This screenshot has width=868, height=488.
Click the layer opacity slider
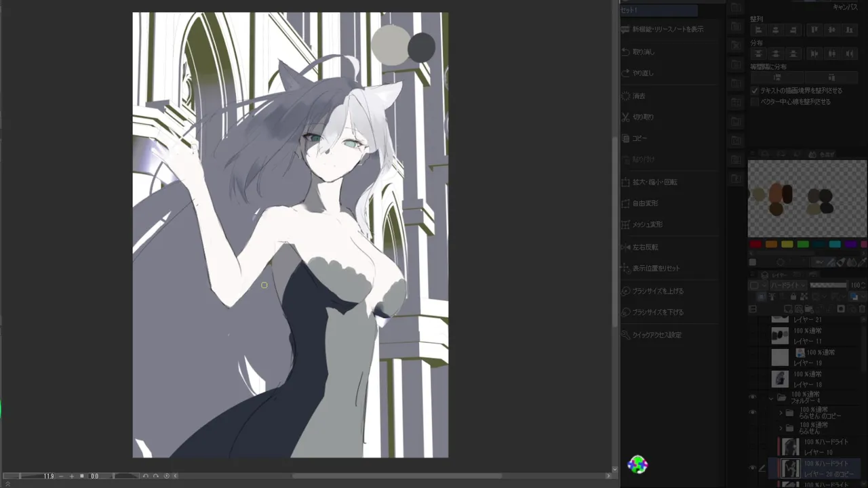(829, 285)
